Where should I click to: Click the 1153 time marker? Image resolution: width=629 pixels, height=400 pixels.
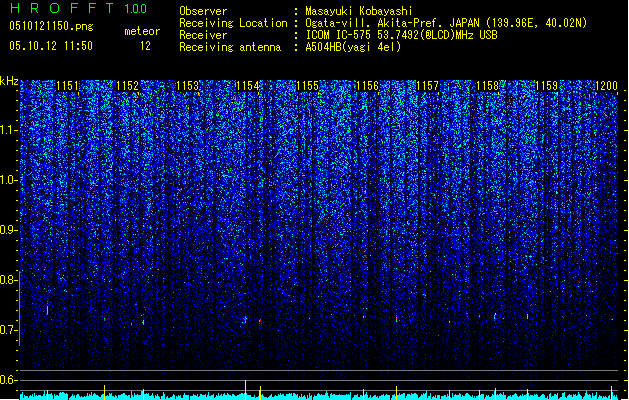187,86
